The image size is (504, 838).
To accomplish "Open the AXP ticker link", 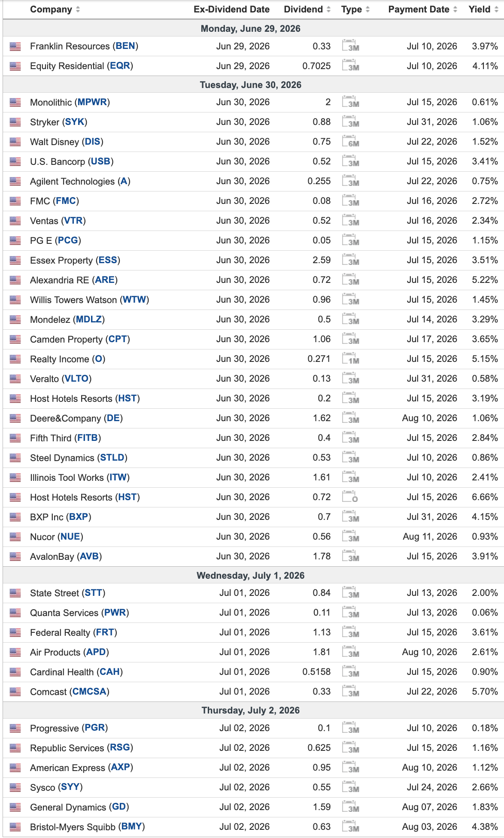I will click(121, 767).
